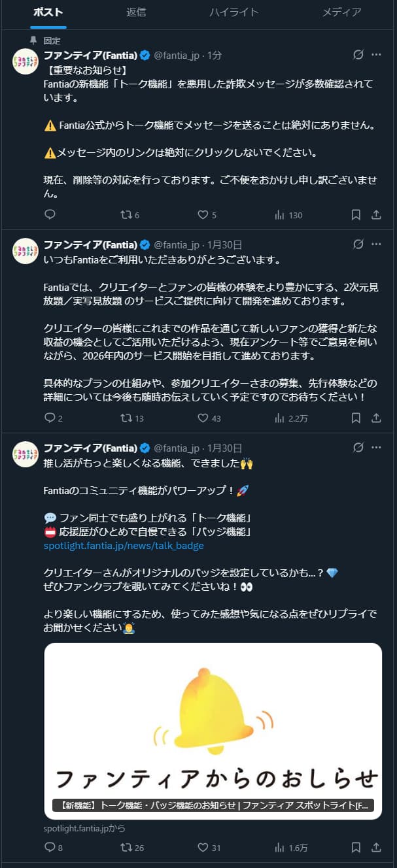The height and width of the screenshot is (868, 397).
Task: Share the pinned scam warning post
Action: point(376,214)
